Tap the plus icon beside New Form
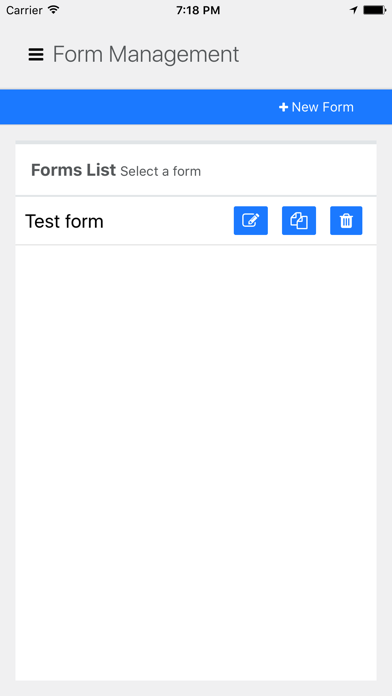Screen dimensions: 392x696 coord(283,107)
